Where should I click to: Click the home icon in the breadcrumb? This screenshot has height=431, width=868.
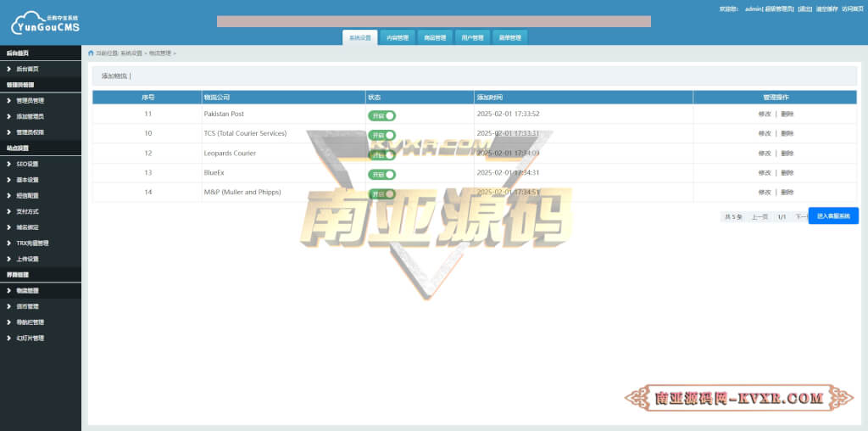(91, 53)
